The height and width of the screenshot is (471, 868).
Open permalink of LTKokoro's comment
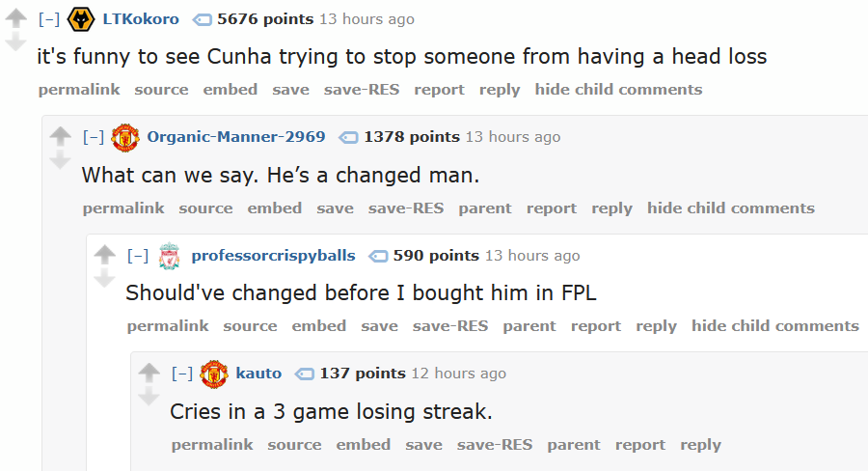tap(79, 90)
